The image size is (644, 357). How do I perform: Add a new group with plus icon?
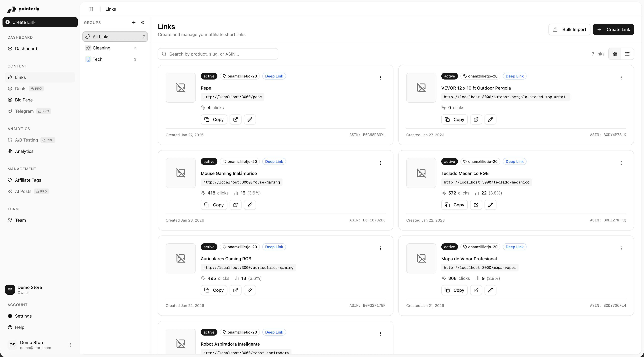click(x=134, y=22)
